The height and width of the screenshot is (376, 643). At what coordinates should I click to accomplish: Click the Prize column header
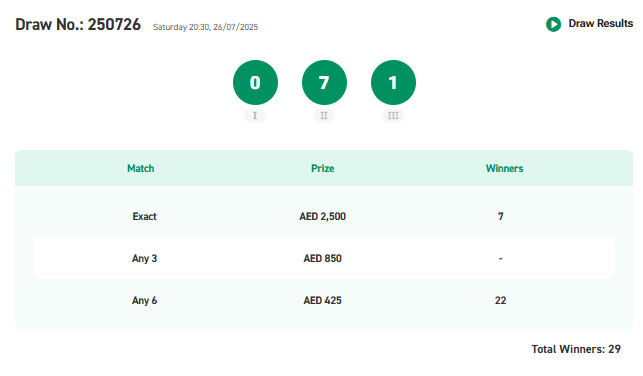(x=322, y=169)
